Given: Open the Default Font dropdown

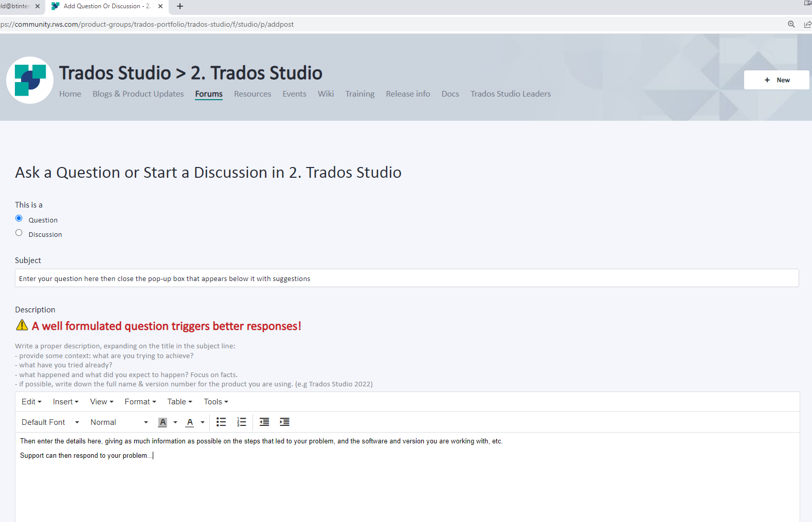Looking at the screenshot, I should click(x=50, y=422).
